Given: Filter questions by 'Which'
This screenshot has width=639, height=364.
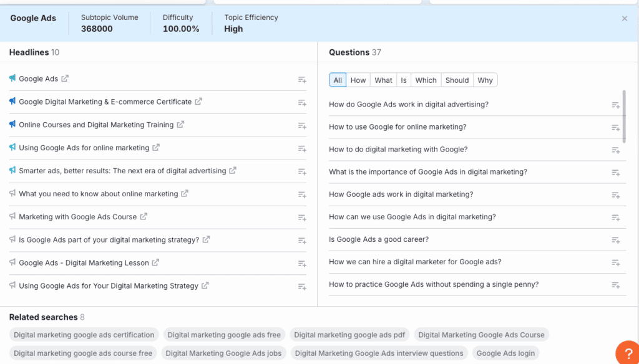Looking at the screenshot, I should [426, 80].
